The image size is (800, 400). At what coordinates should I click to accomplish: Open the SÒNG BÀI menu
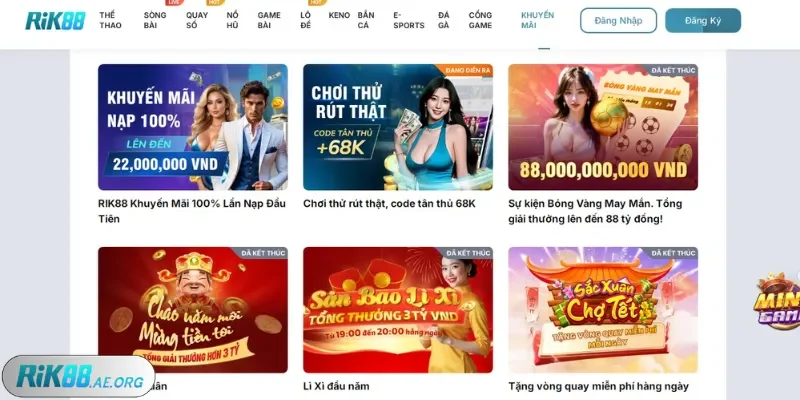click(155, 20)
